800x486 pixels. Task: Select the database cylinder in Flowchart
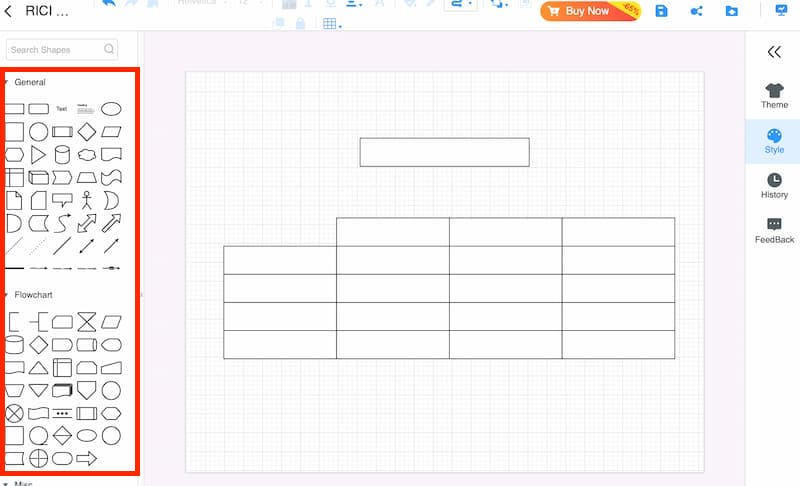tap(14, 345)
